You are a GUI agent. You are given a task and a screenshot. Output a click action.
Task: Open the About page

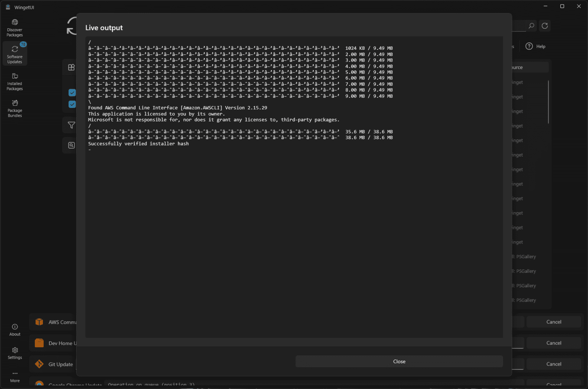coord(15,329)
